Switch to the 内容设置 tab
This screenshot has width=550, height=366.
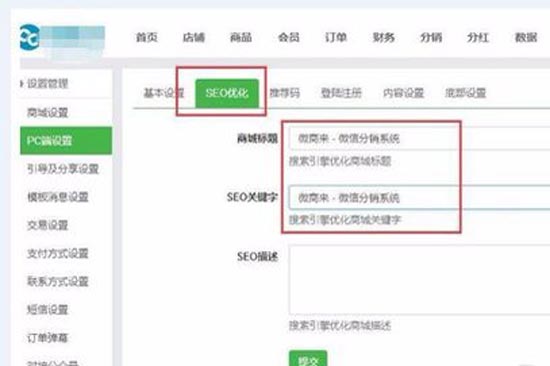pos(403,93)
